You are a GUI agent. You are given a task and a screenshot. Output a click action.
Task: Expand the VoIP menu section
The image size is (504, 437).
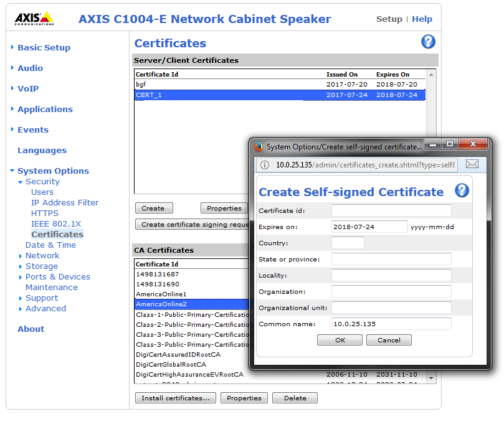point(27,88)
